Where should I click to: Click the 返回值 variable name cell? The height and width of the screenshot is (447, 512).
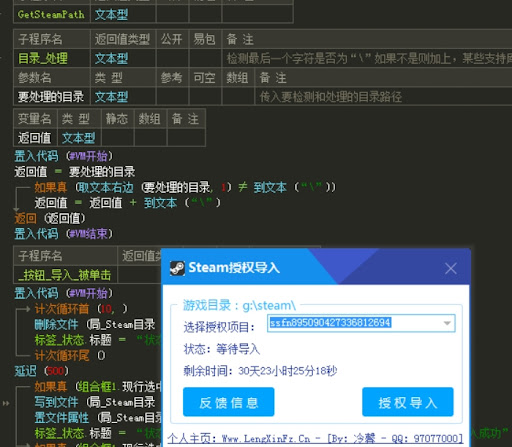(35, 138)
